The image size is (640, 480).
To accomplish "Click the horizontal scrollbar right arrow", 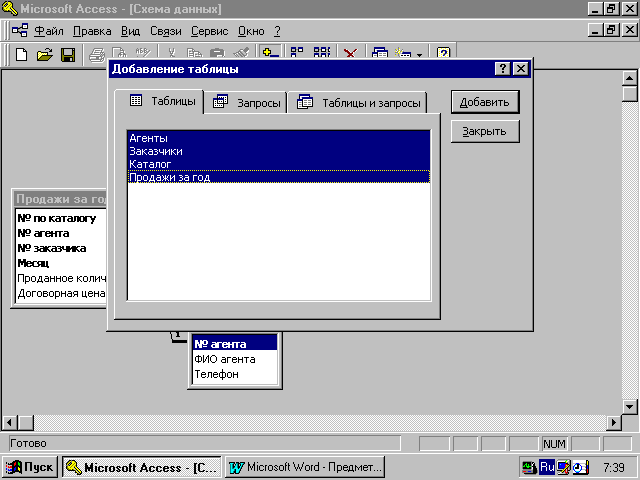I will pyautogui.click(x=613, y=422).
